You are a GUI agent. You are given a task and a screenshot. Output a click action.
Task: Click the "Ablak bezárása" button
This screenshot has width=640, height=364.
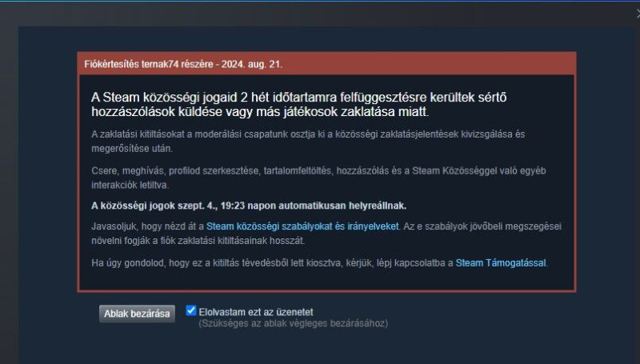click(137, 314)
